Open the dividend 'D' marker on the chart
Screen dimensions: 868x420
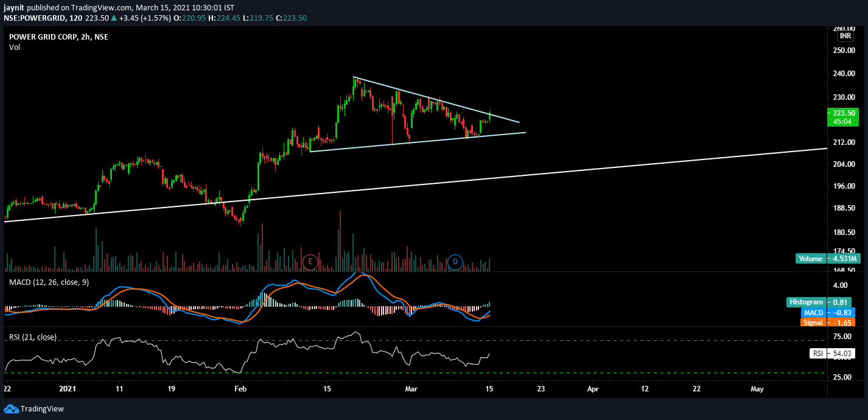coord(455,262)
